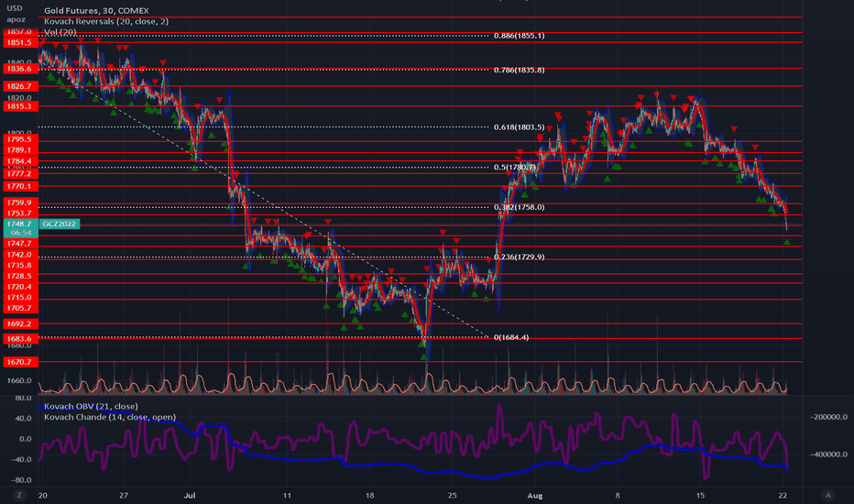Click the 1660.0 price axis value
The height and width of the screenshot is (504, 854).
[x=19, y=380]
